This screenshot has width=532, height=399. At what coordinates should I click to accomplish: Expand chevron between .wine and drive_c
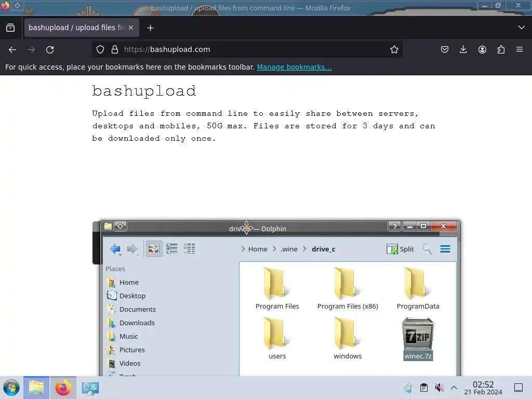pos(304,249)
